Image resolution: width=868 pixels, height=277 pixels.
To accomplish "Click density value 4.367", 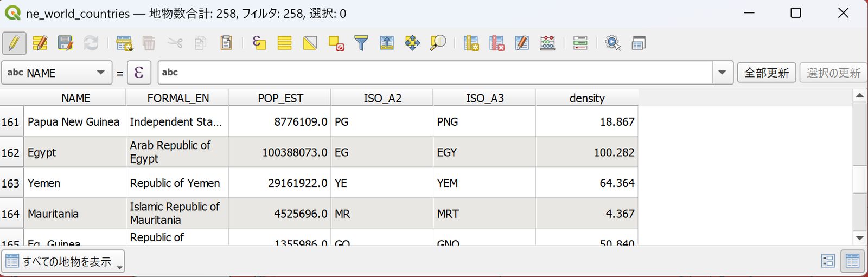I will pyautogui.click(x=586, y=214).
